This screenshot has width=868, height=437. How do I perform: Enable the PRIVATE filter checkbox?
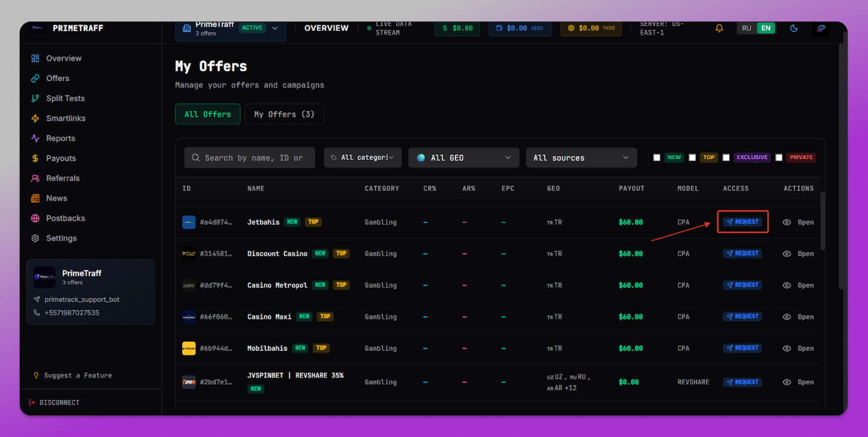coord(779,157)
